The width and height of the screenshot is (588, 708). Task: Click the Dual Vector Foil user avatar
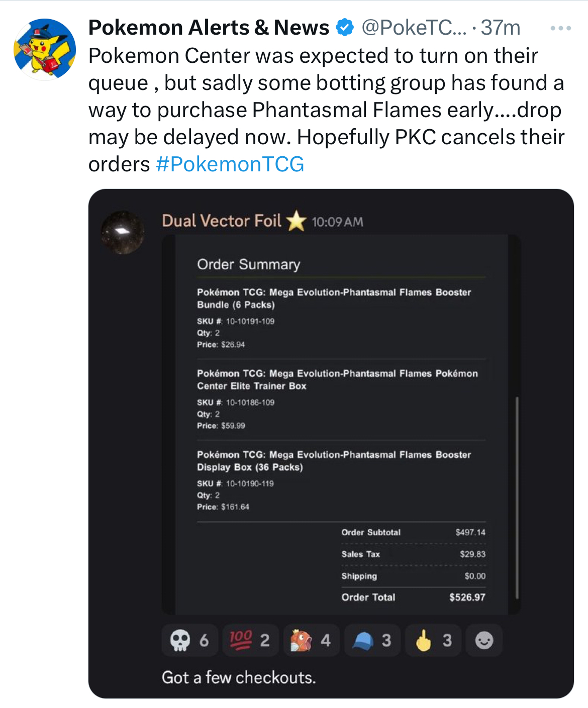coord(123,232)
